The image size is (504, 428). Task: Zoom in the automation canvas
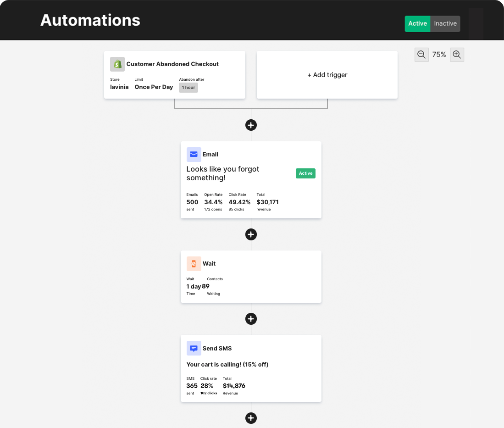[457, 55]
